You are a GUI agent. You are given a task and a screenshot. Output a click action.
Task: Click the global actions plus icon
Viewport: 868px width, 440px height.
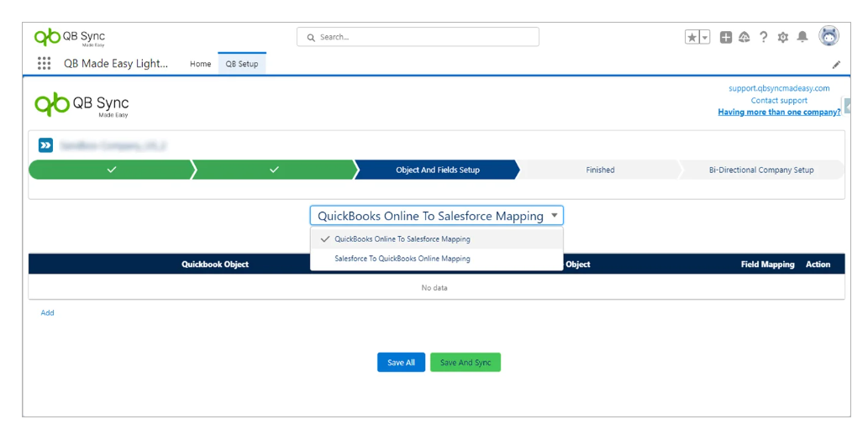pos(726,37)
